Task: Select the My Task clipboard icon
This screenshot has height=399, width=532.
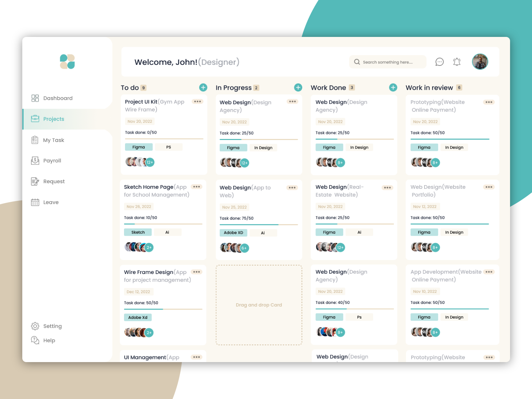Action: pos(35,140)
